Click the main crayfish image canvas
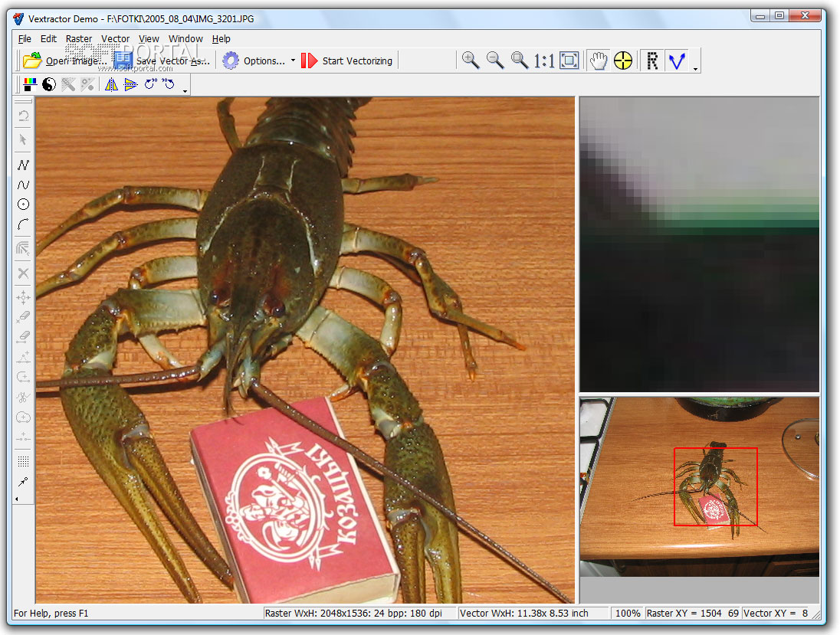The width and height of the screenshot is (840, 635). (305, 349)
